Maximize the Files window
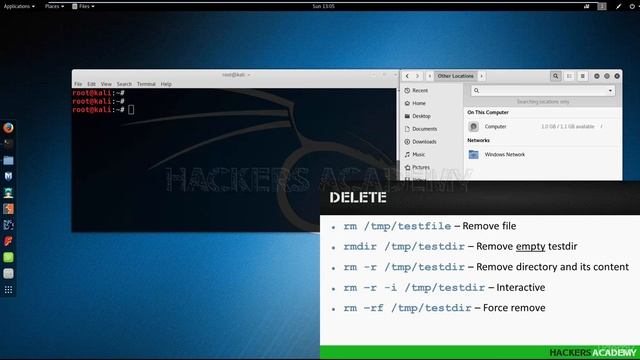Viewport: 640px width, 360px height. [607, 76]
